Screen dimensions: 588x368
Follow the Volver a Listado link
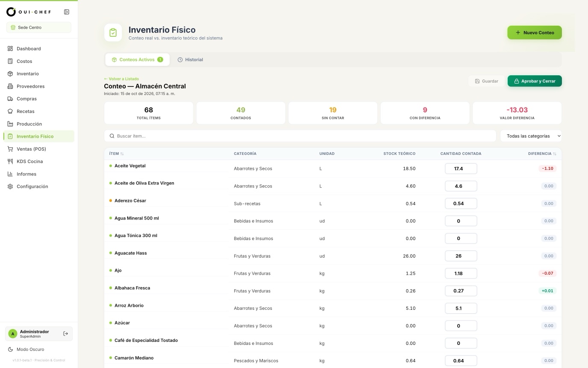pos(121,79)
